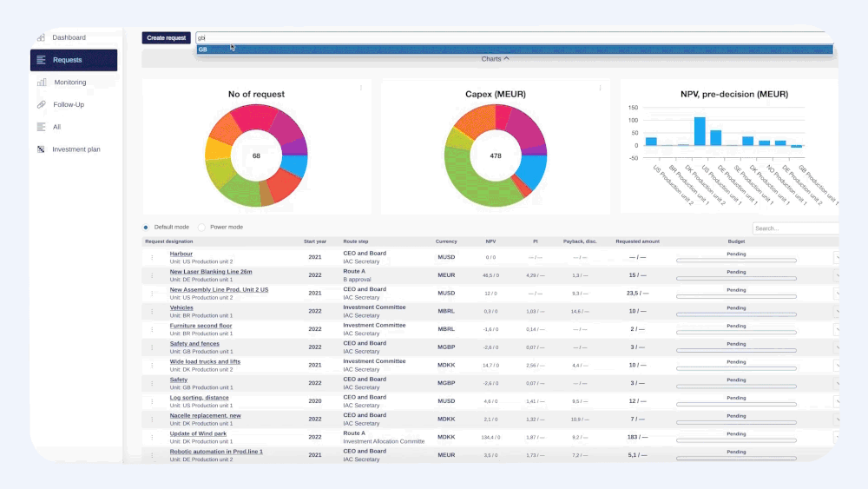Screen dimensions: 868x489
Task: Click the Create request button
Action: click(x=166, y=37)
